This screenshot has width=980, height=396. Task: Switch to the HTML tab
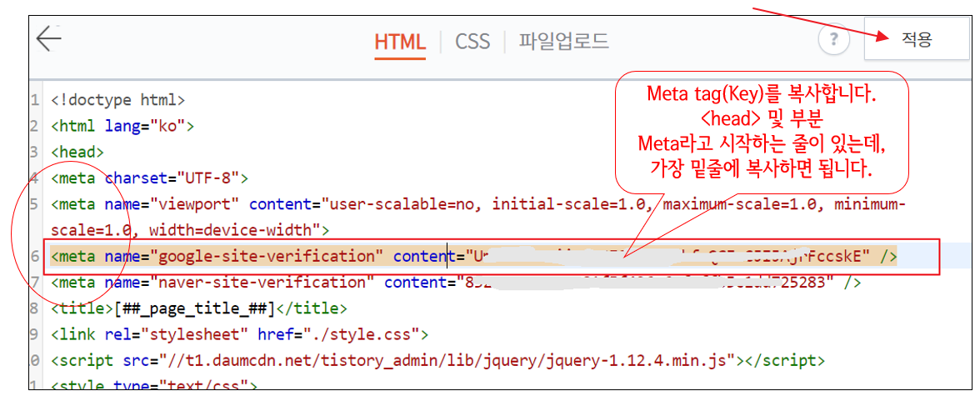[x=400, y=42]
